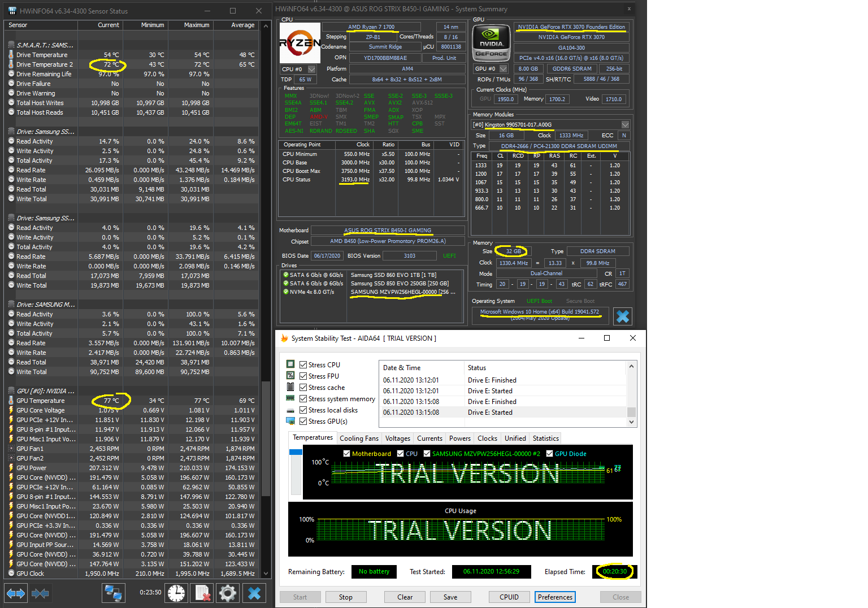Viewport: 868px width, 608px height.
Task: Close sensor status via the blue X icon
Action: click(x=254, y=593)
